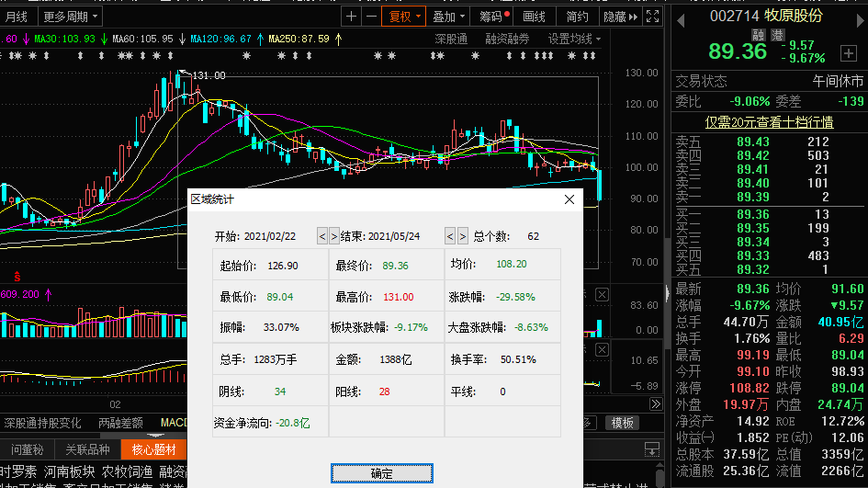Click the zoom-in plus icon in chart toolbar
The width and height of the screenshot is (868, 488).
pyautogui.click(x=352, y=17)
